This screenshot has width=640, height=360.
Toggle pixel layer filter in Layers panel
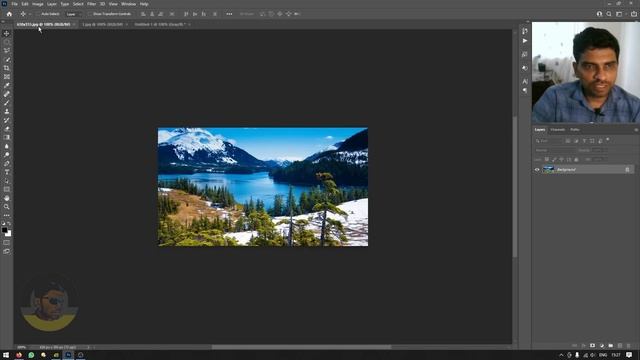point(568,141)
